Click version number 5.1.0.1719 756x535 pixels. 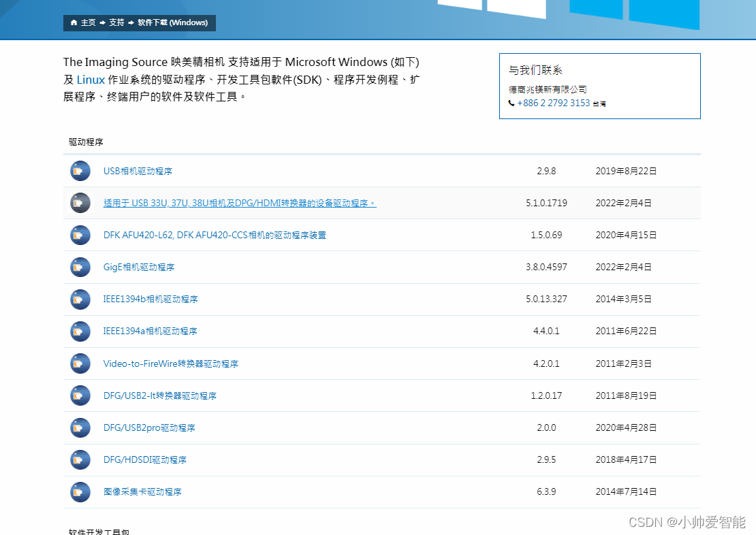pyautogui.click(x=546, y=203)
